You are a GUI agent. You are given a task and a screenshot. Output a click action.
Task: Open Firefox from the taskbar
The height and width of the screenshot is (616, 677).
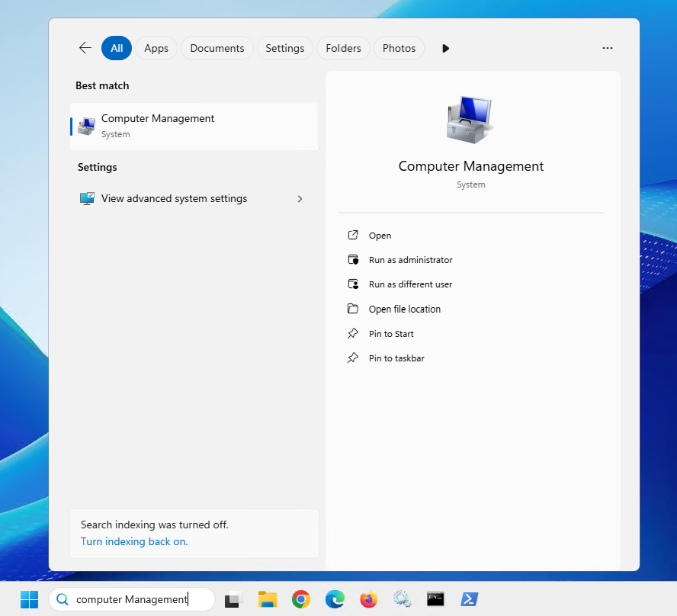(x=369, y=599)
